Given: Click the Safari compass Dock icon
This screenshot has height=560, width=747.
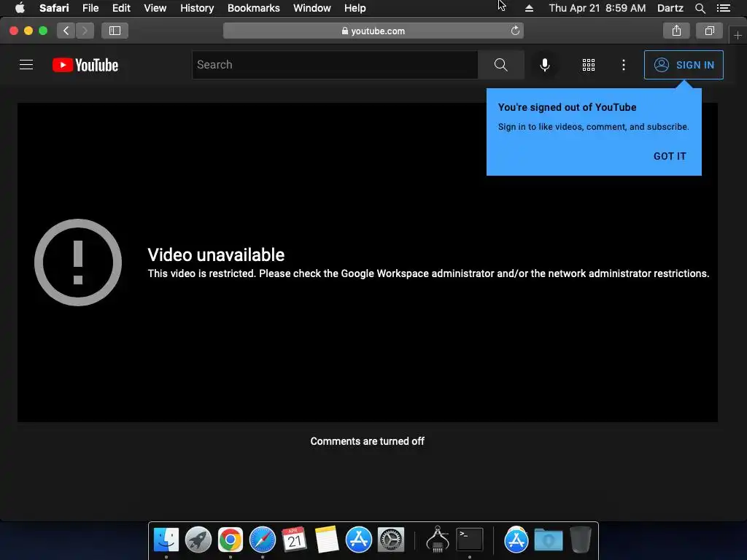Looking at the screenshot, I should click(263, 540).
